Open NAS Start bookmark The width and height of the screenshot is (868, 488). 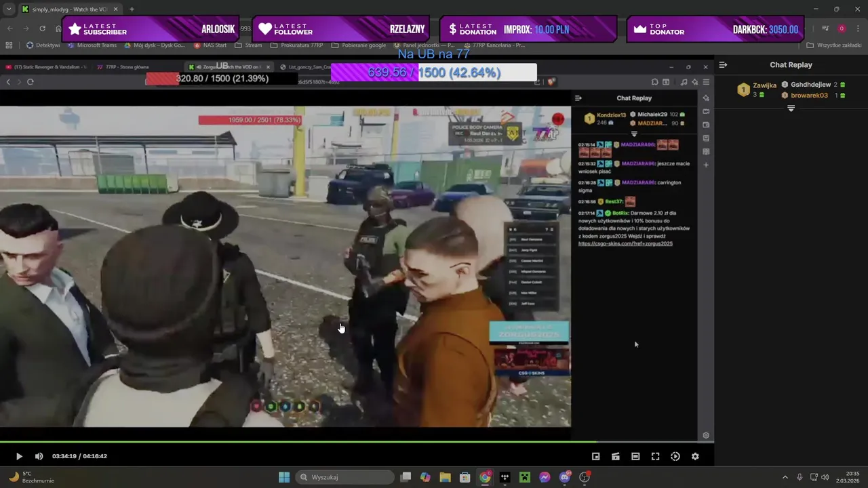coord(210,45)
